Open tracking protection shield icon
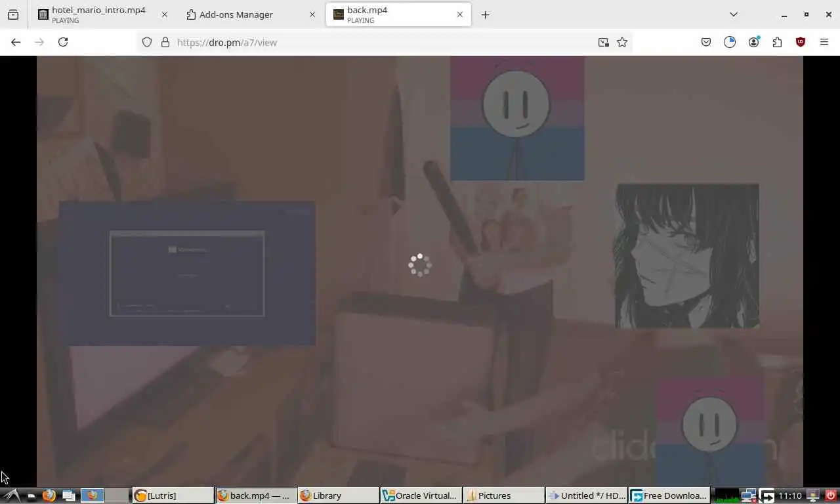 pyautogui.click(x=147, y=42)
